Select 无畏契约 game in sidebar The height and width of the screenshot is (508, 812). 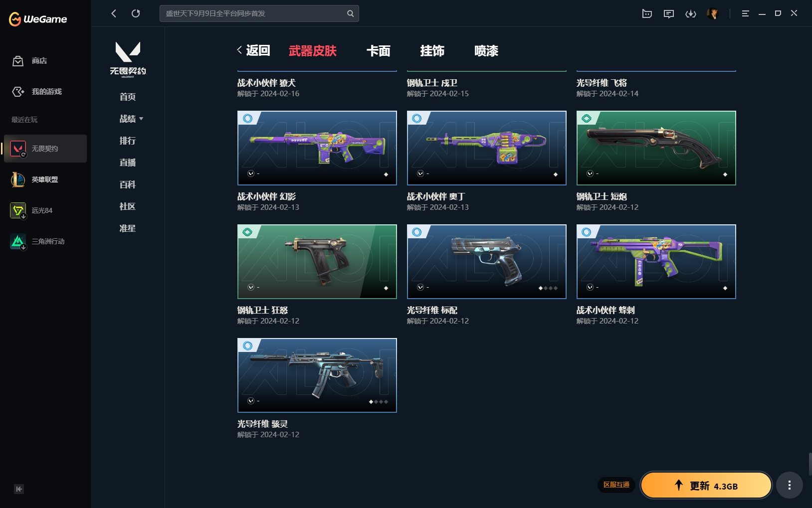coord(45,149)
